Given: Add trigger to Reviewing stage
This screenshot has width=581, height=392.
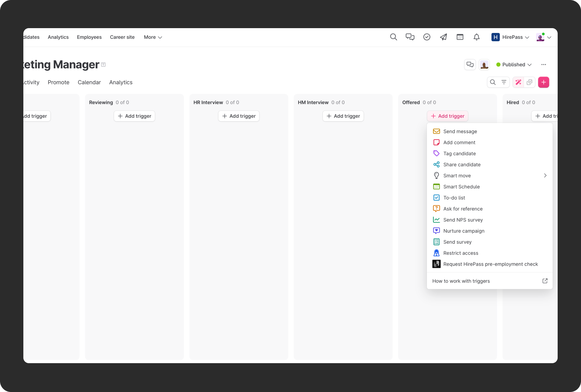Looking at the screenshot, I should click(x=134, y=116).
